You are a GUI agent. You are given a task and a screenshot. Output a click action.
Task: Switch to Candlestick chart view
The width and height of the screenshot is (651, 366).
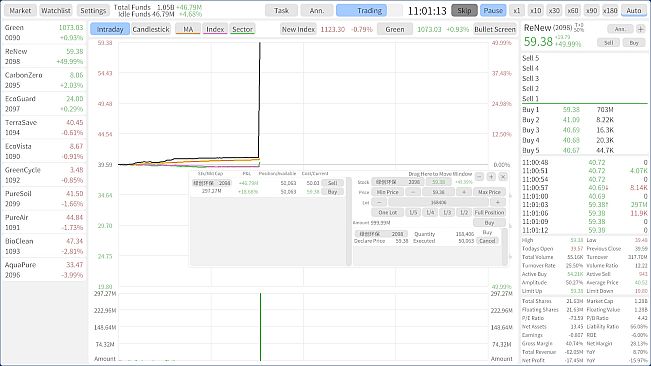click(151, 29)
